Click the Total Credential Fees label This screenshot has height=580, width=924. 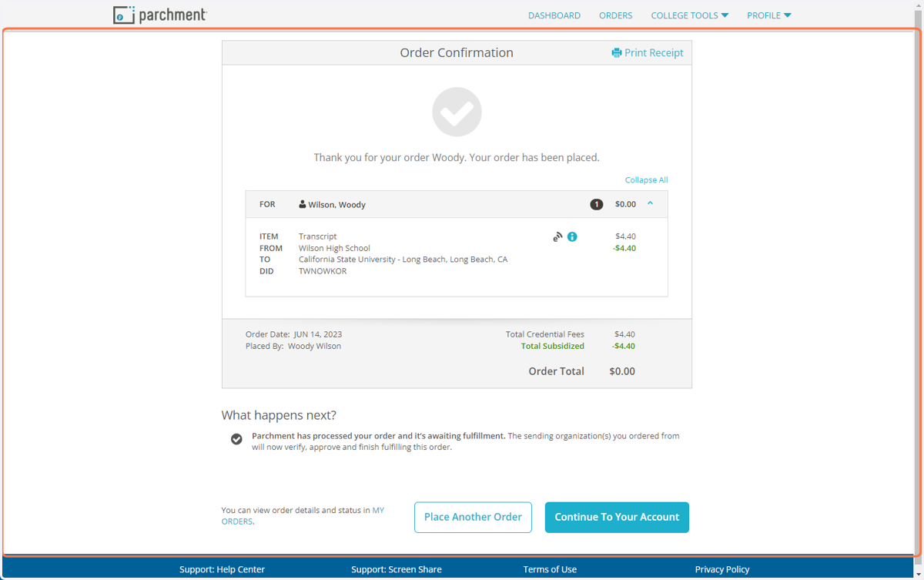click(x=544, y=334)
